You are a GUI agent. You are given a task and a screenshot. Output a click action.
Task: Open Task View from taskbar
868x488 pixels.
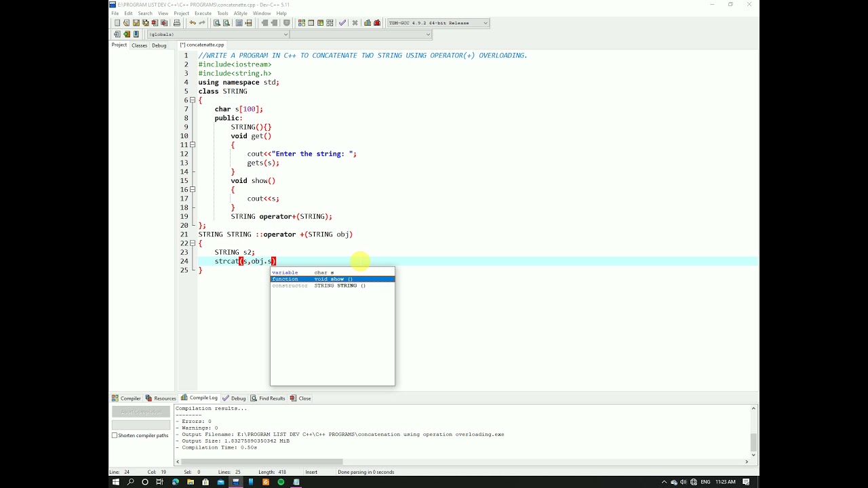(160, 482)
